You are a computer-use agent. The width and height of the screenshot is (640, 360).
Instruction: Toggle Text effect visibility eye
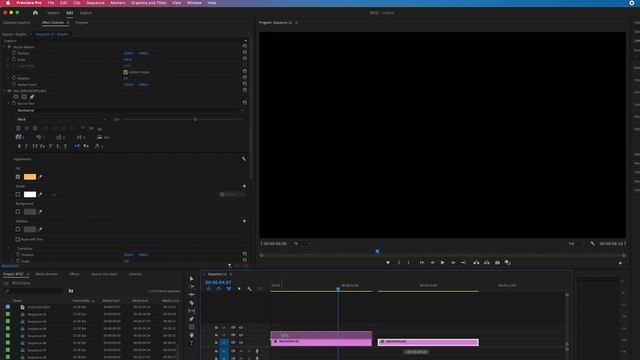click(x=9, y=91)
